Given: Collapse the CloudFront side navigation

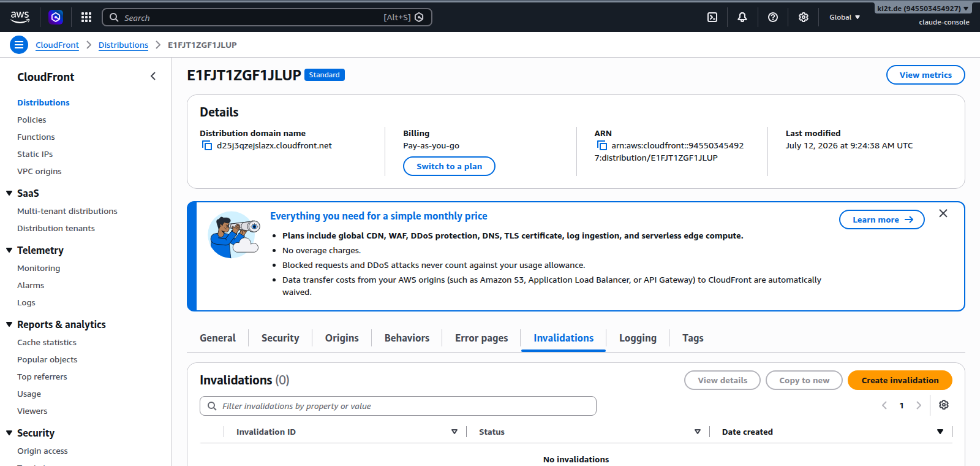Looking at the screenshot, I should [x=153, y=76].
